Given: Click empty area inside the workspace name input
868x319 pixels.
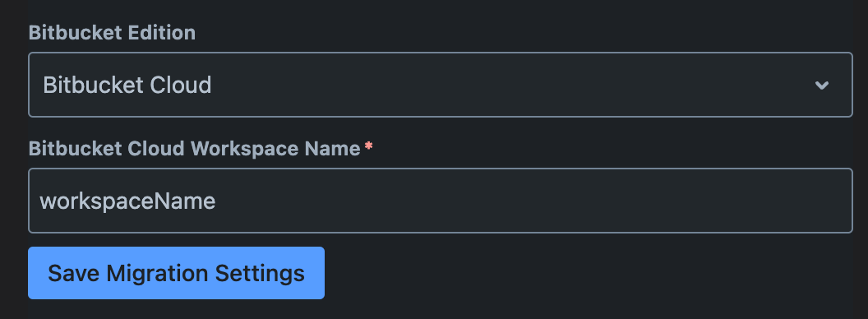Looking at the screenshot, I should (532, 201).
